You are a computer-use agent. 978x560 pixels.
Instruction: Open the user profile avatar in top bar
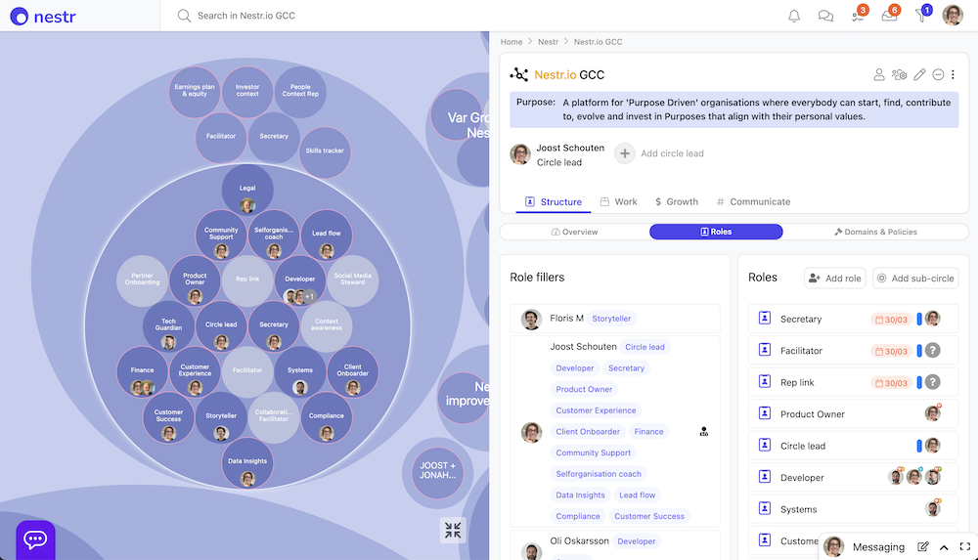(x=953, y=15)
